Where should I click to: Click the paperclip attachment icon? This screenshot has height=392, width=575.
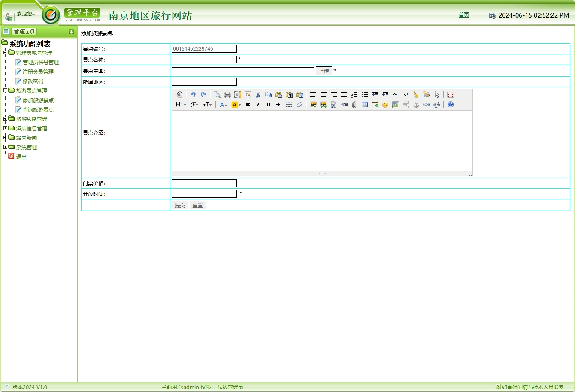[354, 105]
